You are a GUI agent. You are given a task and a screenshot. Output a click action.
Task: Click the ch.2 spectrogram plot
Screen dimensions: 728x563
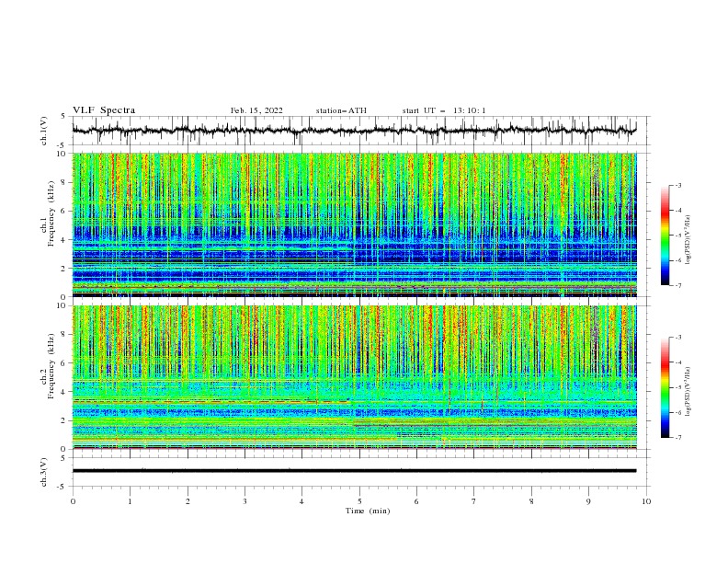click(355, 377)
